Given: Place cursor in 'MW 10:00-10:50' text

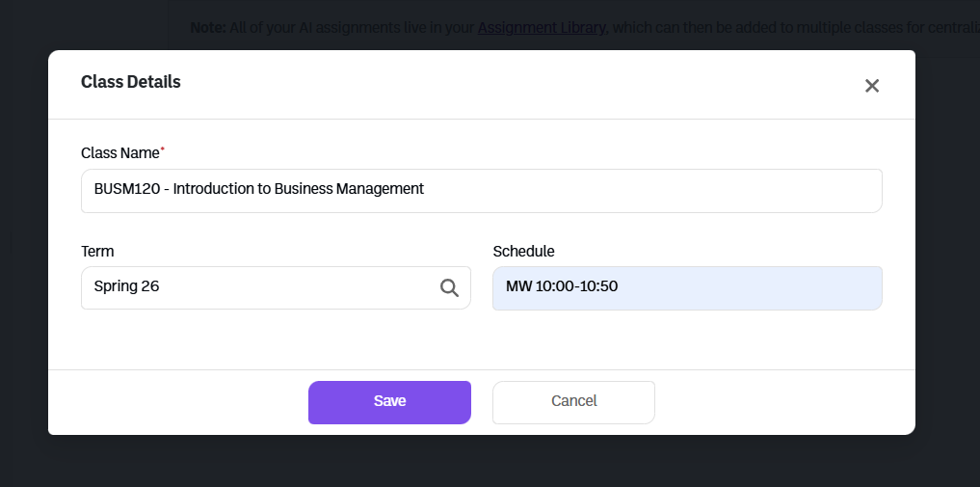Looking at the screenshot, I should pyautogui.click(x=561, y=286).
